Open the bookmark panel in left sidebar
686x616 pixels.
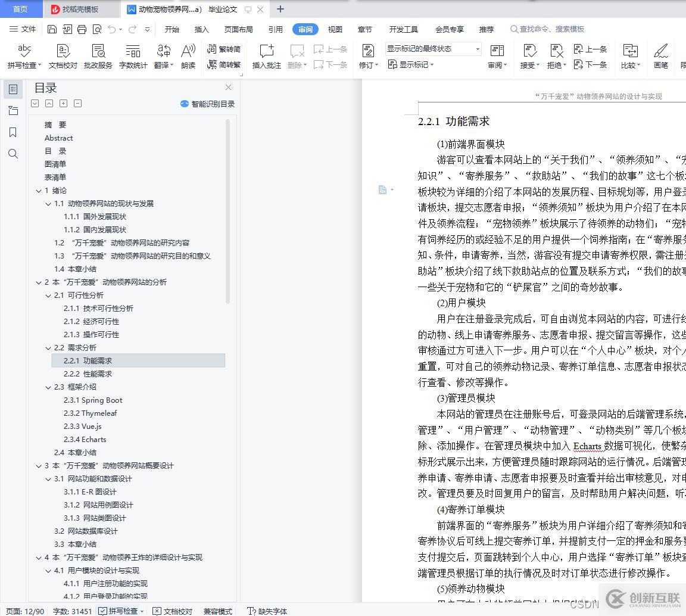tap(13, 132)
